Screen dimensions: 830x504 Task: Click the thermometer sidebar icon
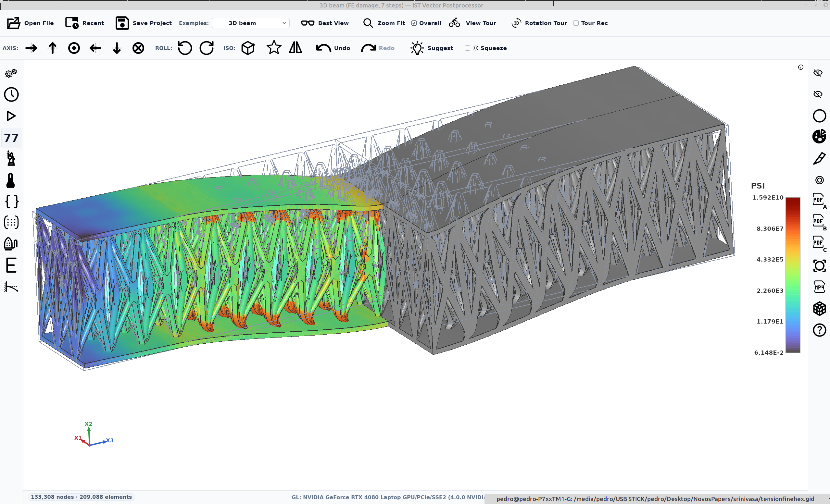[x=11, y=180]
